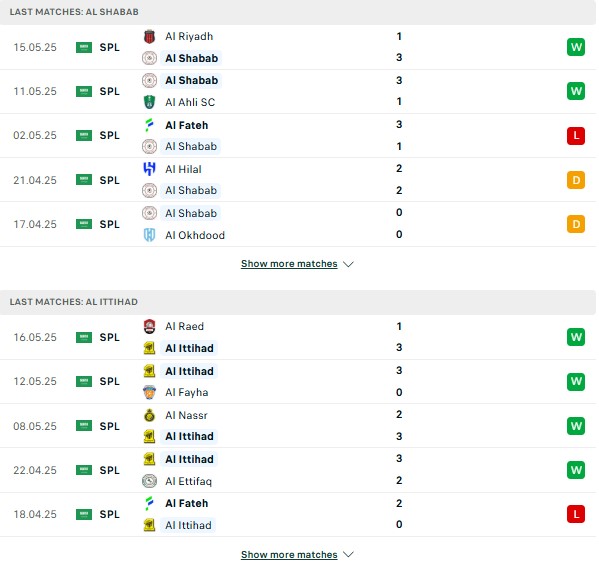Screen dimensions: 599x566
Task: Click the Al Ahli SC crest icon
Action: tap(149, 102)
